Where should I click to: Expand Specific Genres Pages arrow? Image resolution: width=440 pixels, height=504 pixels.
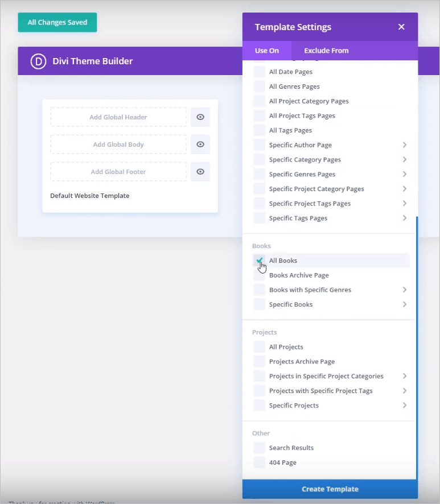pyautogui.click(x=405, y=174)
